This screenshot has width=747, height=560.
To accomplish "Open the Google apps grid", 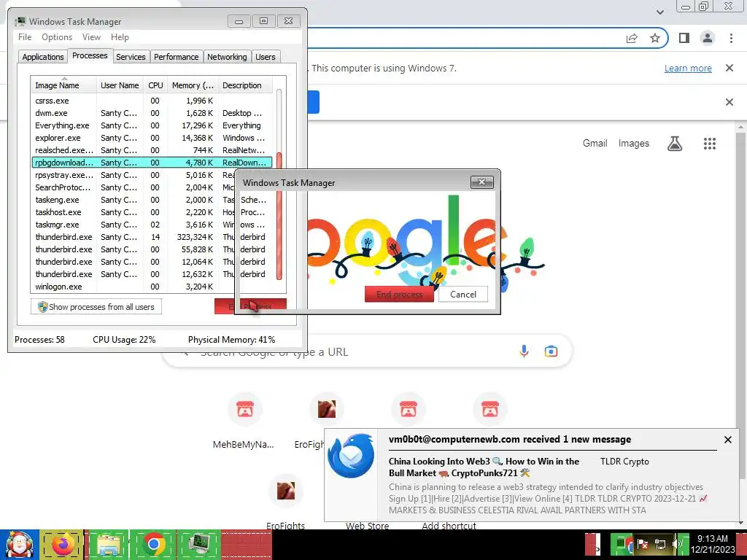I will [x=709, y=144].
